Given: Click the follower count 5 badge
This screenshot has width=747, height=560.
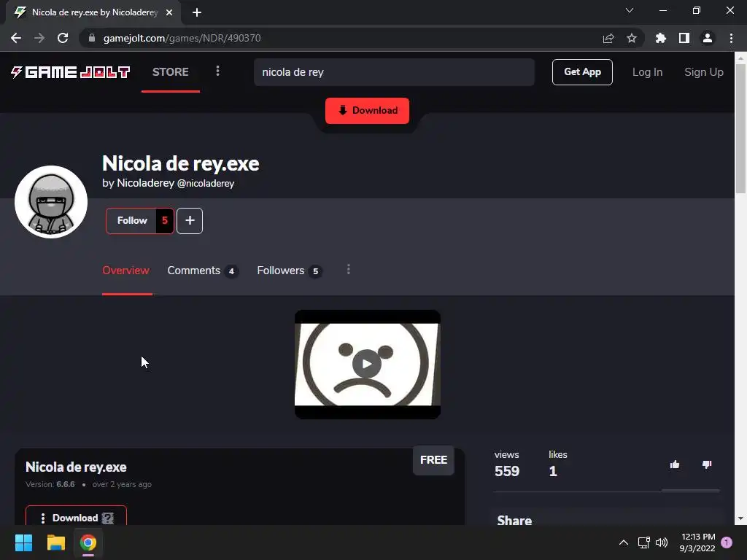Looking at the screenshot, I should tap(165, 220).
